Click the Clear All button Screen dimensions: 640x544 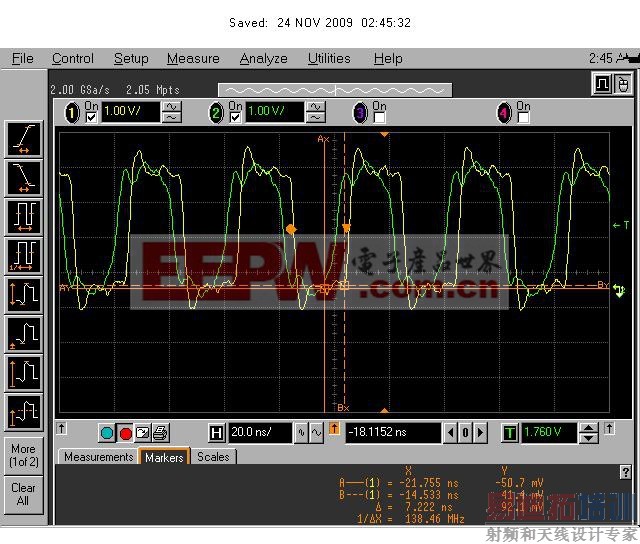pos(24,494)
